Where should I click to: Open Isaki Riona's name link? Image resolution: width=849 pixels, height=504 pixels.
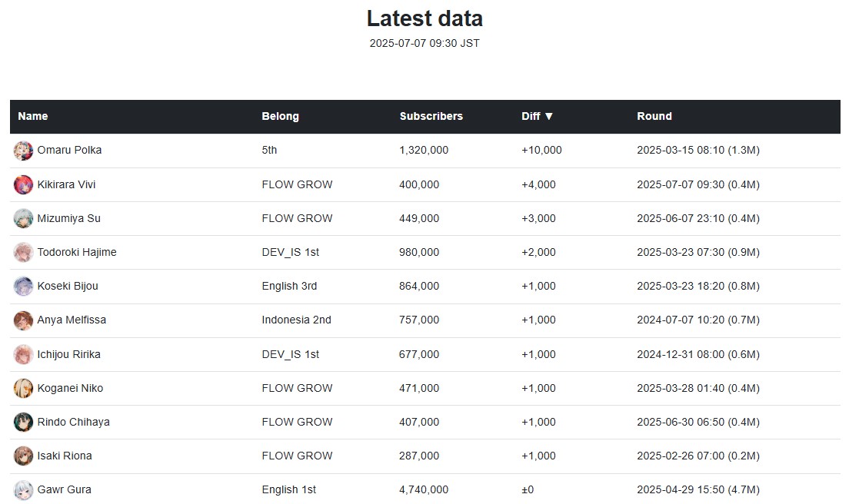[65, 456]
